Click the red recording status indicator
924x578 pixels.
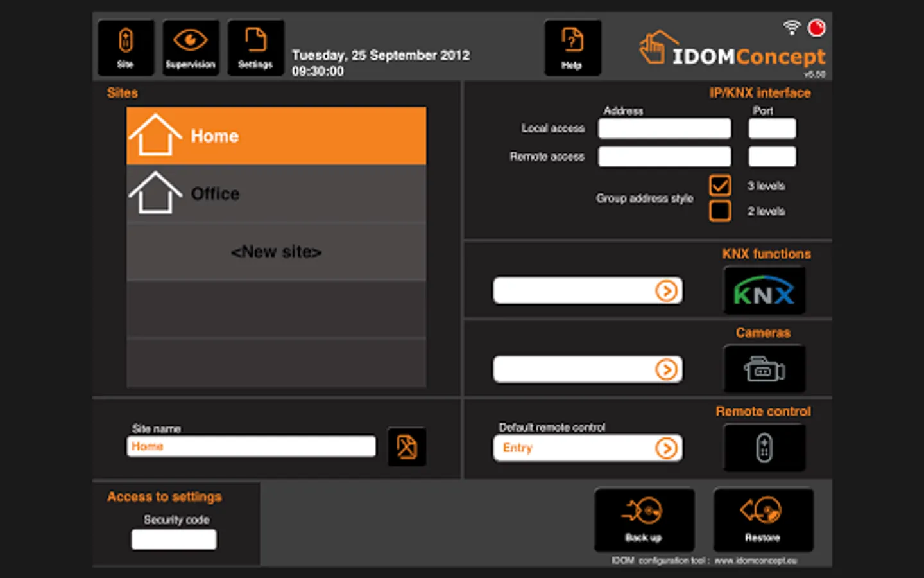tap(816, 28)
